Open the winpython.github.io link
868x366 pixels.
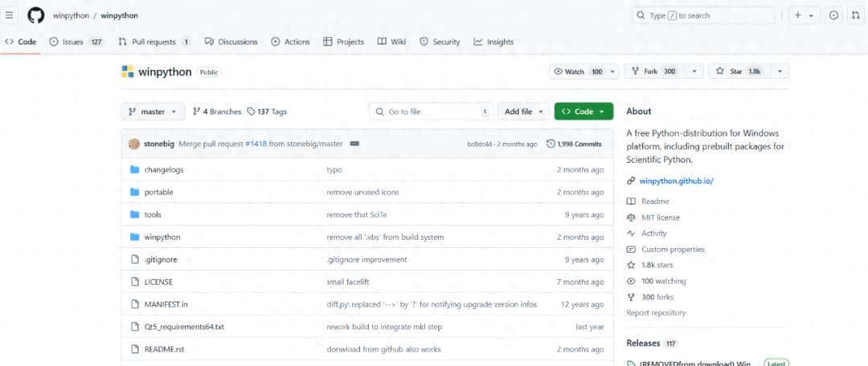pyautogui.click(x=676, y=181)
